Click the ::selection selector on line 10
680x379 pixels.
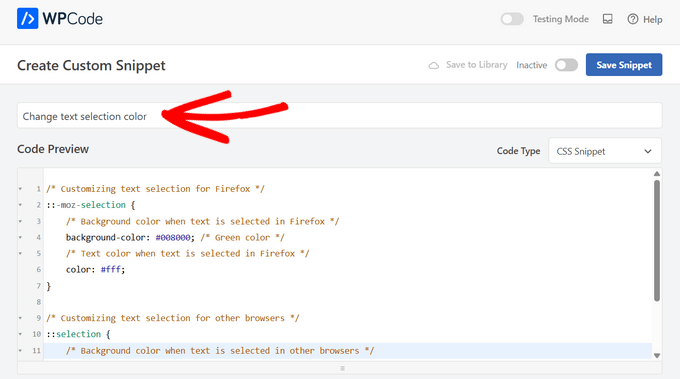click(x=74, y=334)
